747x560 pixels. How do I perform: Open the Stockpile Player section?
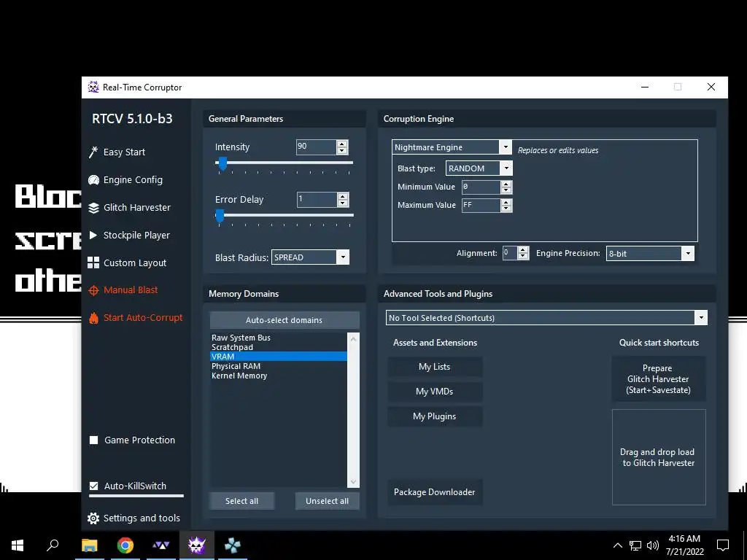tap(136, 236)
